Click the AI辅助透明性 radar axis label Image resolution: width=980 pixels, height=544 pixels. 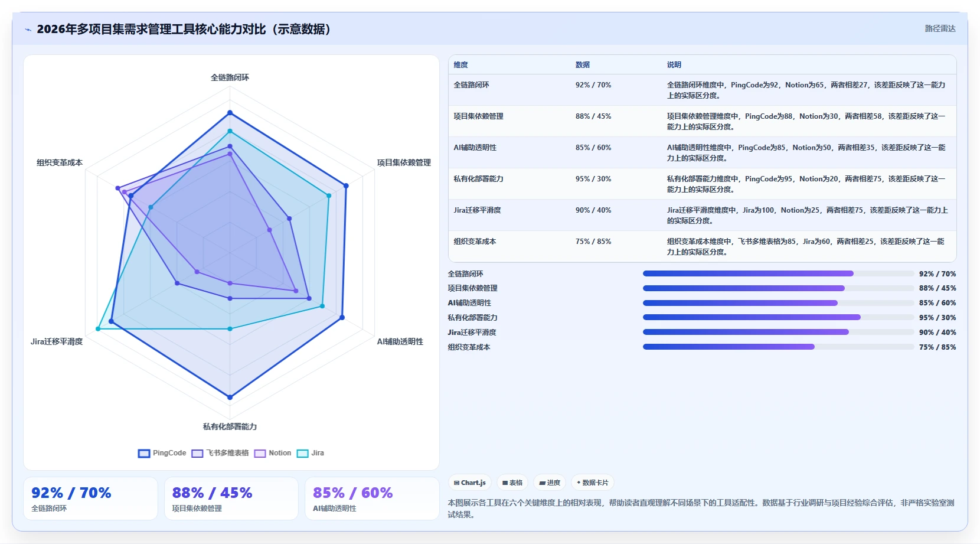pos(400,341)
